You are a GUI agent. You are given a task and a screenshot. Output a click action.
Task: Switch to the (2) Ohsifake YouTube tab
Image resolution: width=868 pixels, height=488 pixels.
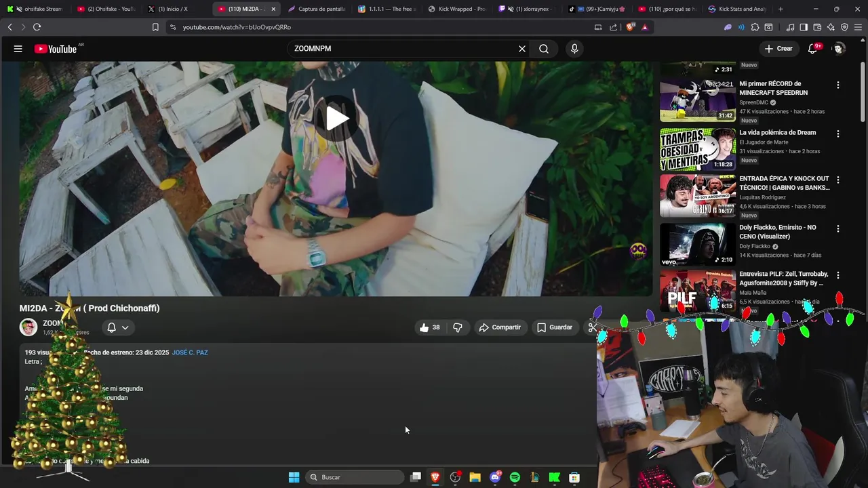click(106, 9)
